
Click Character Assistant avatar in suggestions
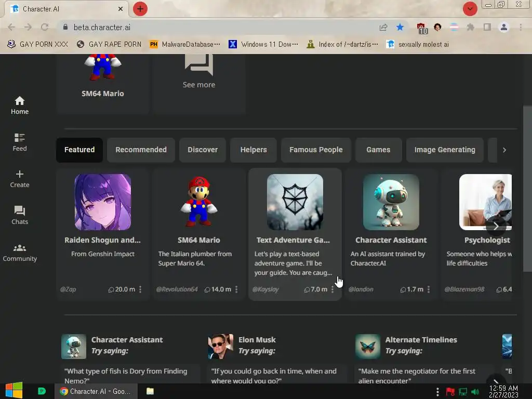pyautogui.click(x=74, y=347)
